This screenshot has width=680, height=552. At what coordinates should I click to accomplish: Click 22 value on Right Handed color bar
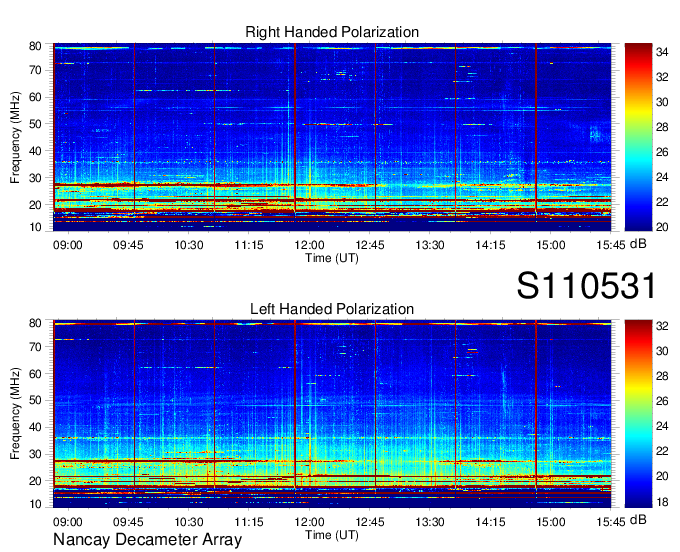(x=662, y=202)
